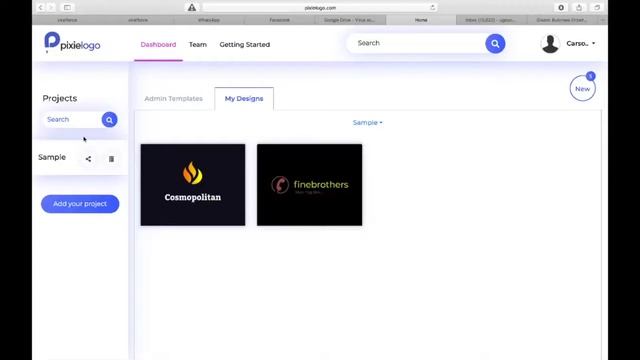Image resolution: width=640 pixels, height=360 pixels.
Task: Toggle the Safari sidebar button
Action: tap(67, 7)
